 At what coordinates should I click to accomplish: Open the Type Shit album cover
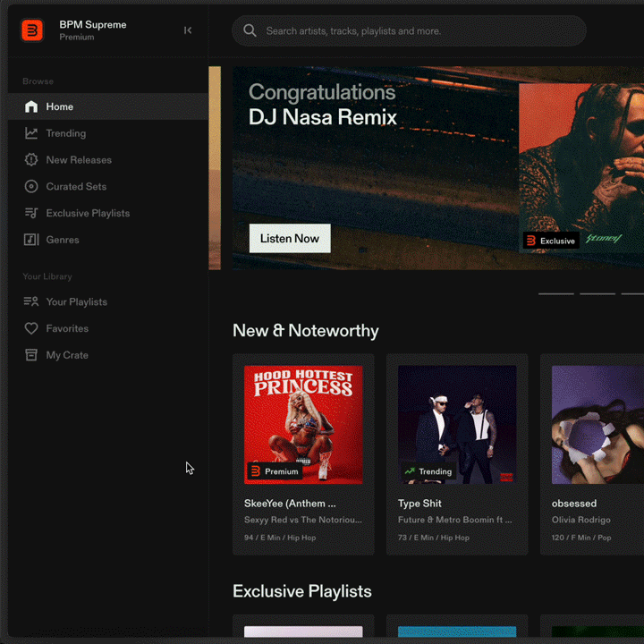[x=457, y=425]
